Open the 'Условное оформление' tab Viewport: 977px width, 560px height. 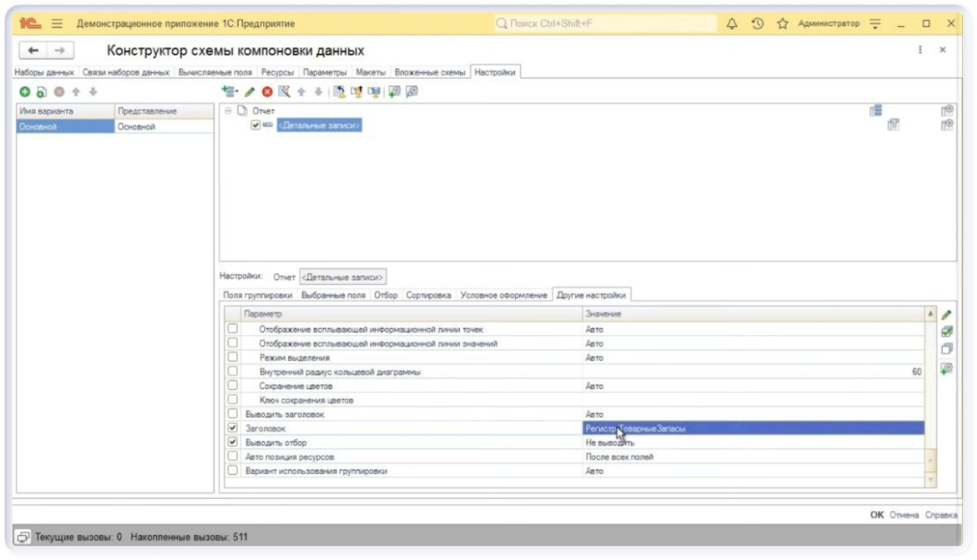(503, 295)
